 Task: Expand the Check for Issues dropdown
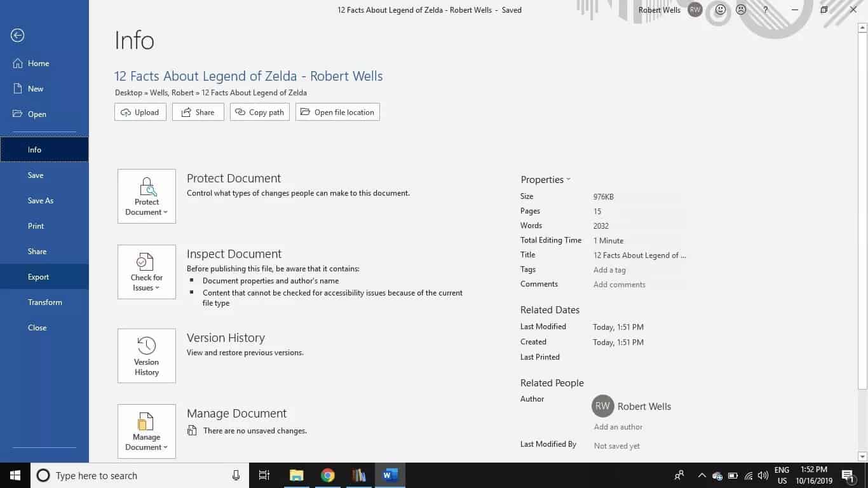147,272
